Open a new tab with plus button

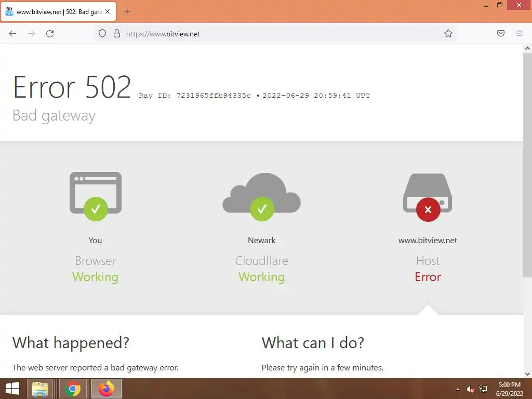coord(127,12)
